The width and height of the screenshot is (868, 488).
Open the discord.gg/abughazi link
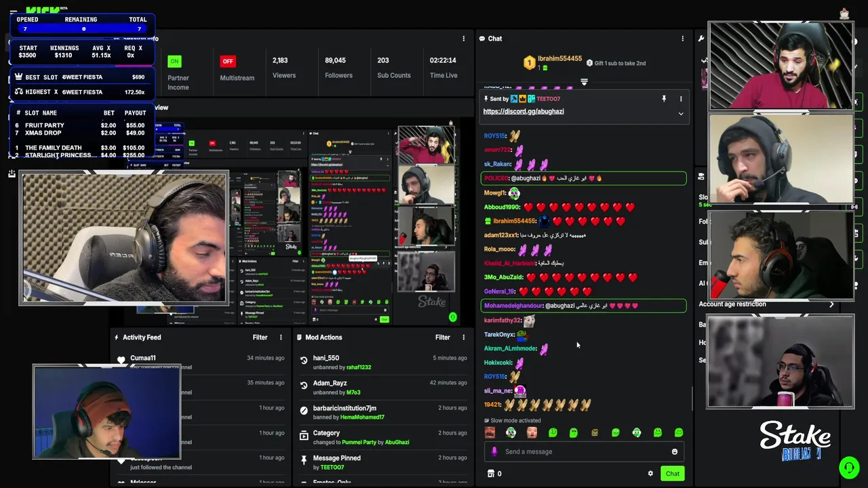(x=524, y=111)
